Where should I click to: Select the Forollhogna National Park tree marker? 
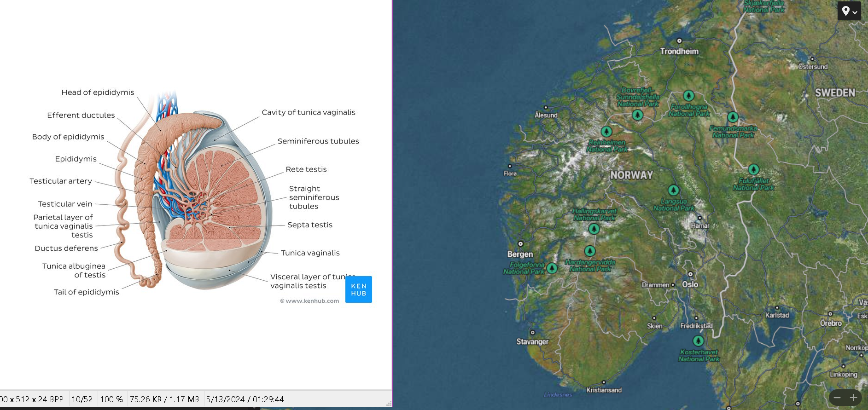pyautogui.click(x=688, y=96)
